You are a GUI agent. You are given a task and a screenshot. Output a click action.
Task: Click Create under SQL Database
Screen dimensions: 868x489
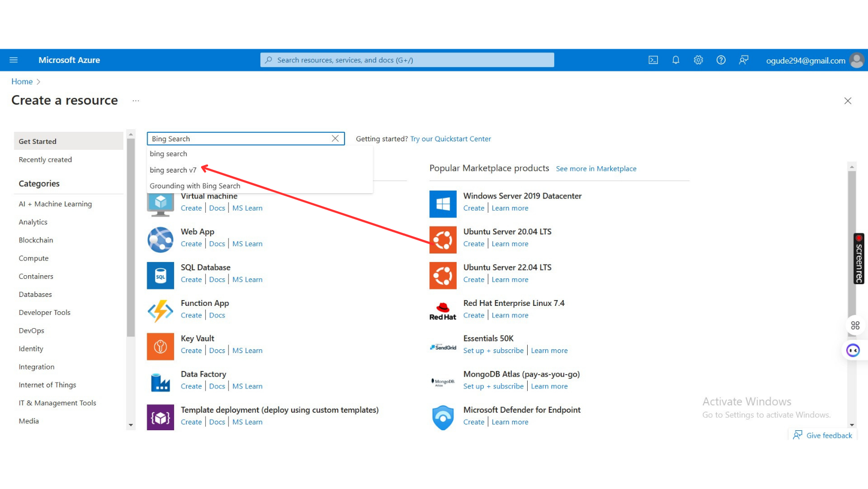191,280
